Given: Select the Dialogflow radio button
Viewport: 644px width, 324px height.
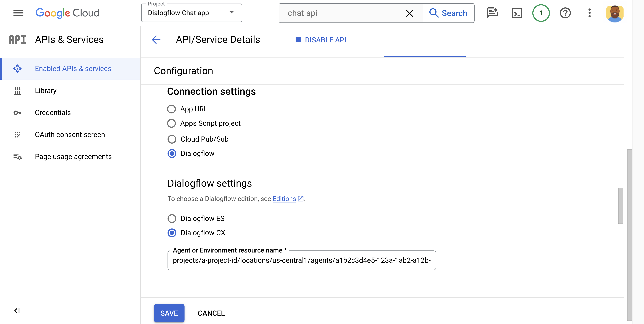Looking at the screenshot, I should [172, 153].
